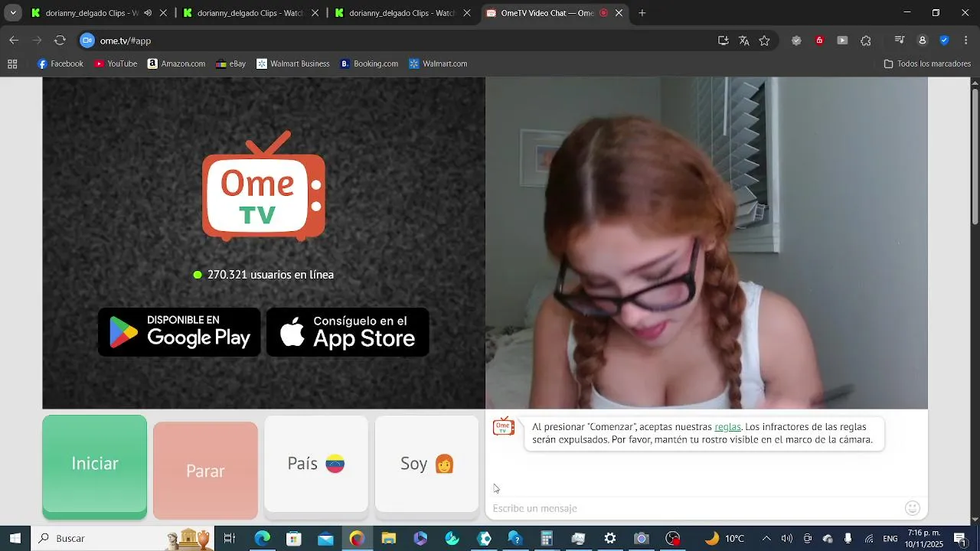The image size is (980, 551).
Task: Click the gray verified badge extension
Action: click(796, 41)
